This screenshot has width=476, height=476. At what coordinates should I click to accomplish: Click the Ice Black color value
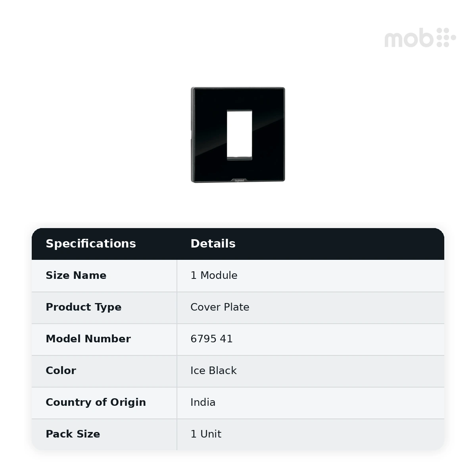213,370
